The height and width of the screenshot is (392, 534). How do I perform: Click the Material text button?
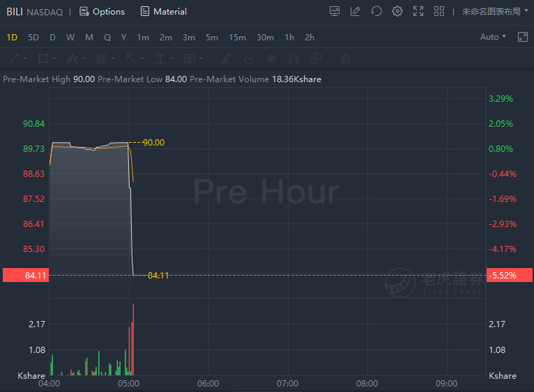(x=170, y=12)
